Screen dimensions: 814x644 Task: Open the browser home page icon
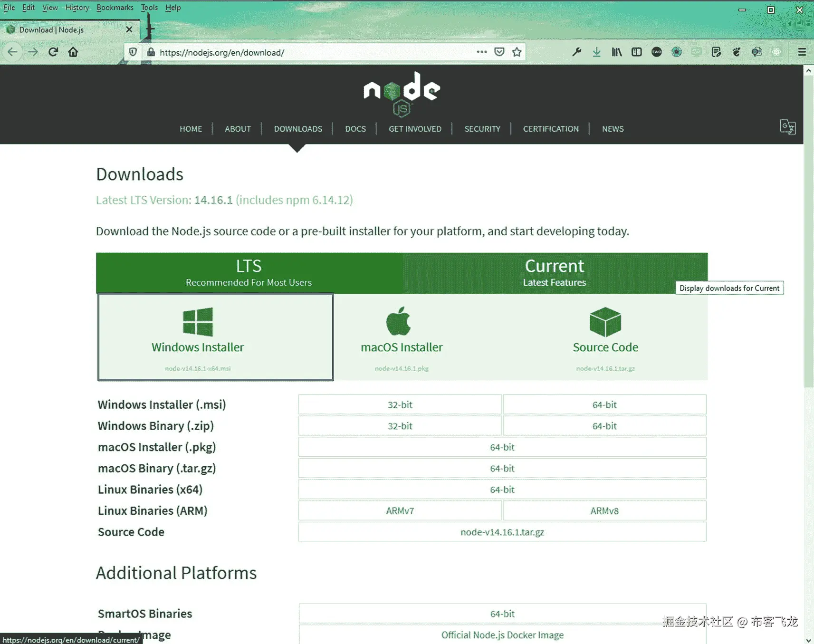73,52
